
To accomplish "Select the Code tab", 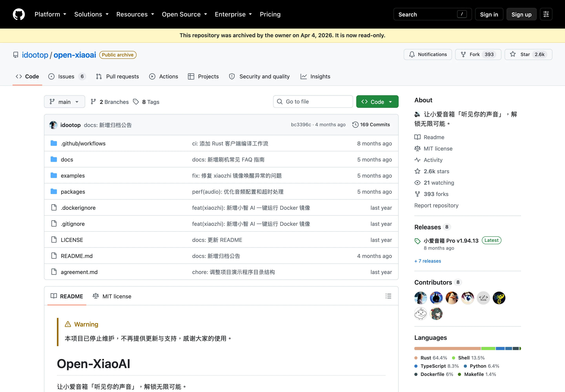I will click(x=27, y=77).
